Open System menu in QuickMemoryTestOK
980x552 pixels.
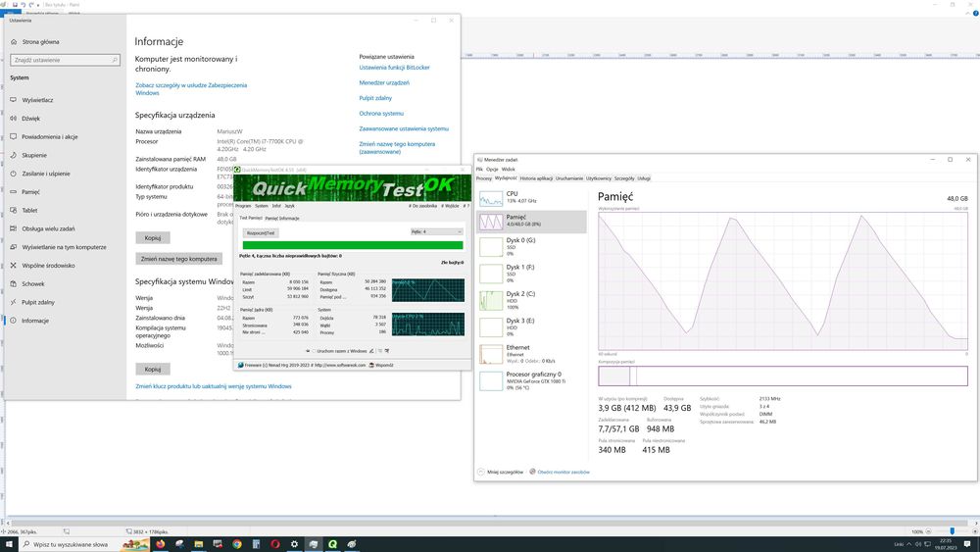tap(262, 206)
